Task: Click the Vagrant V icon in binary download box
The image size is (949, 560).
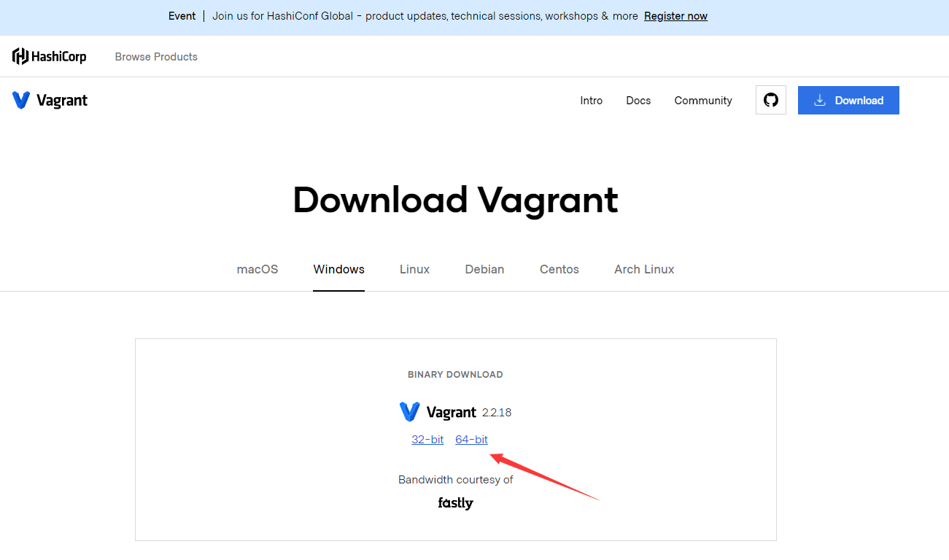Action: [x=410, y=412]
